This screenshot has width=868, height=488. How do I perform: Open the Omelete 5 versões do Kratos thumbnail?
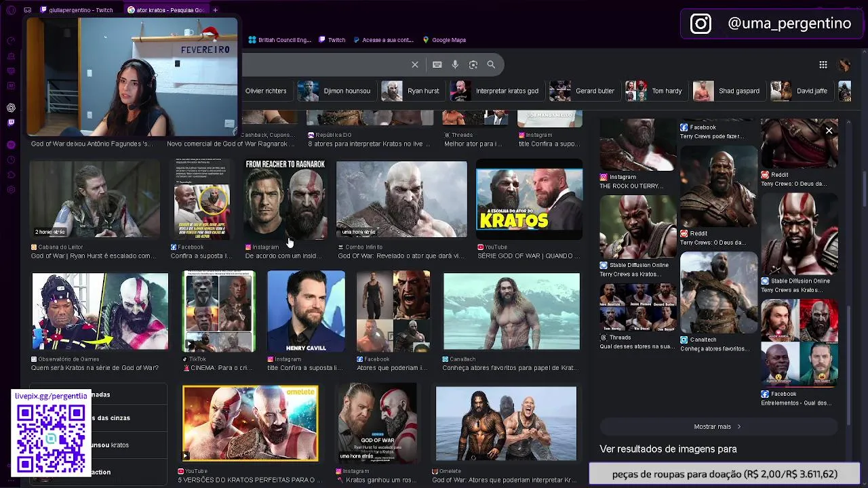250,424
